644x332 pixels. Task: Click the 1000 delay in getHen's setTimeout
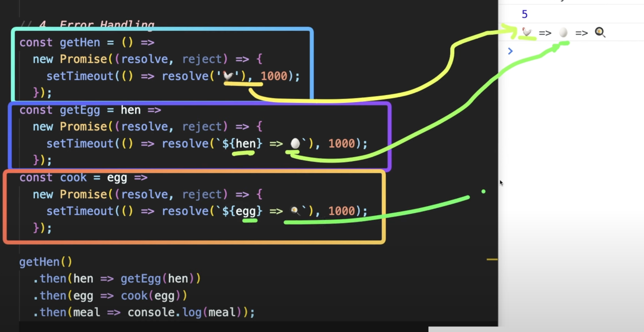pyautogui.click(x=274, y=76)
